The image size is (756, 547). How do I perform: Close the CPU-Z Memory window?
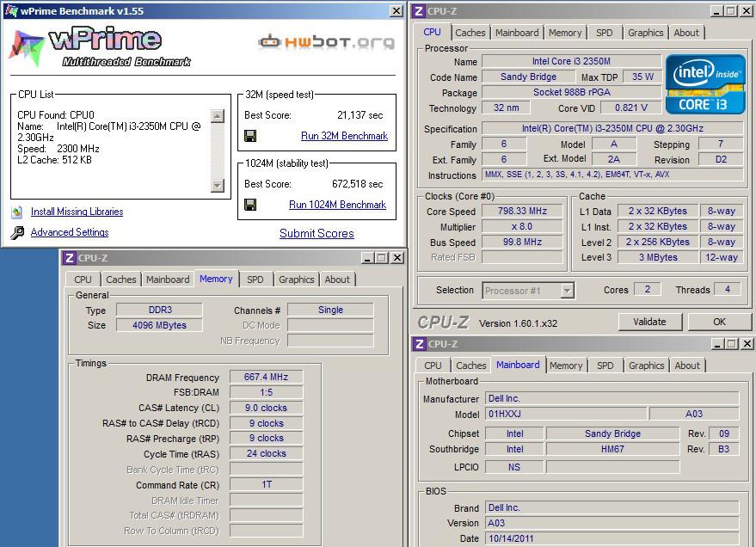(x=397, y=258)
